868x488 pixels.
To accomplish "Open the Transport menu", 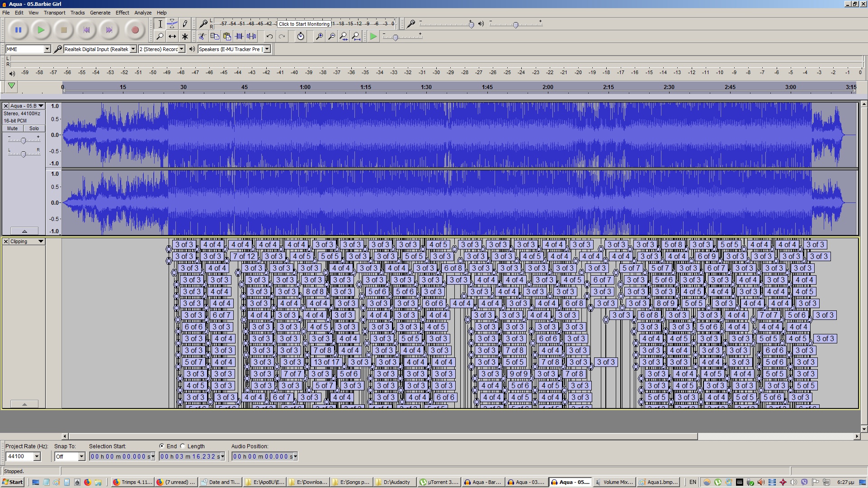I will 54,13.
